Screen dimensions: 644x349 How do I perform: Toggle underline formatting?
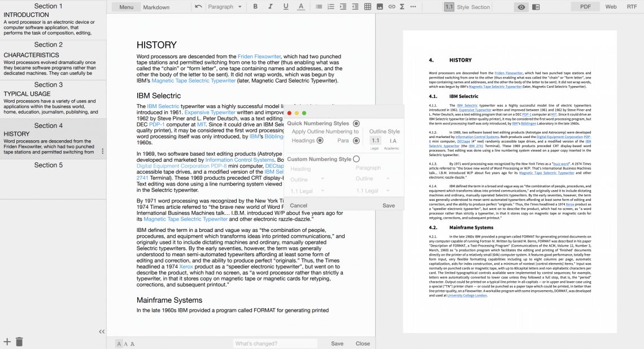click(285, 7)
